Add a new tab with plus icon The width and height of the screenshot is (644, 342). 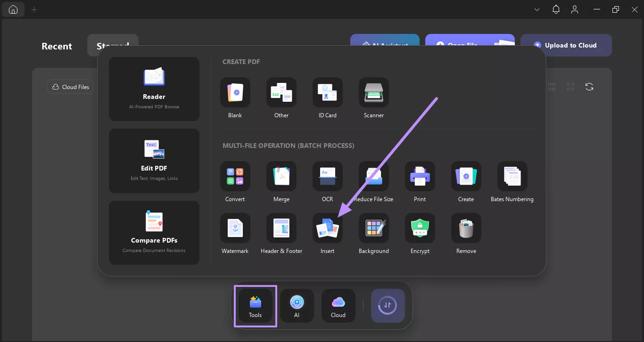click(x=34, y=9)
